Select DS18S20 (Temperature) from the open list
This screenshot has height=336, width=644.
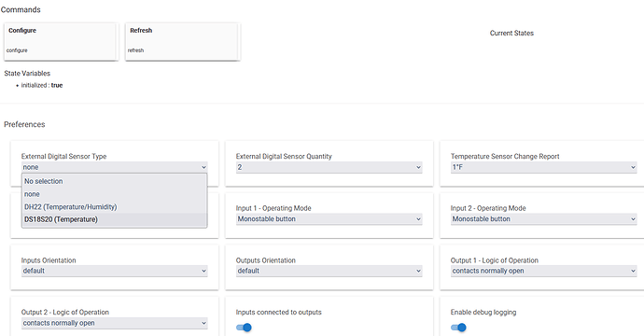(114, 219)
